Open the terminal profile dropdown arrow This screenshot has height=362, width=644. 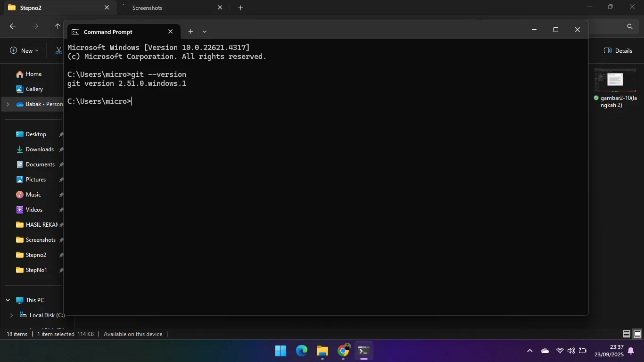pyautogui.click(x=205, y=32)
